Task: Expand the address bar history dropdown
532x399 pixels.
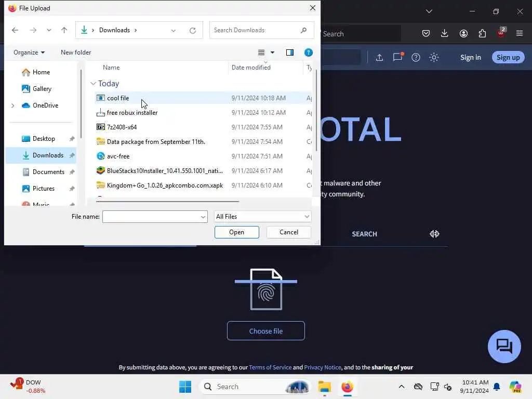Action: pos(174,31)
